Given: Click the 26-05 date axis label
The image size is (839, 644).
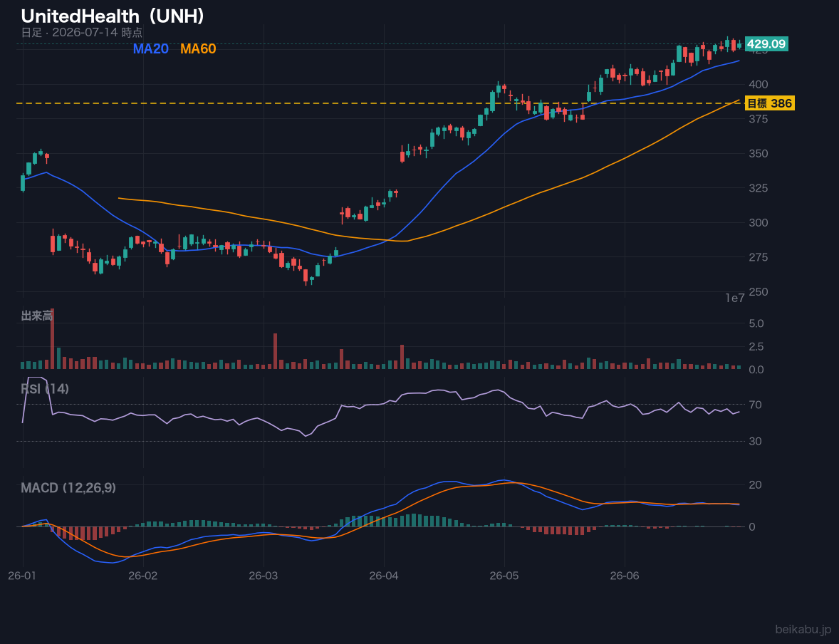Looking at the screenshot, I should [x=504, y=576].
